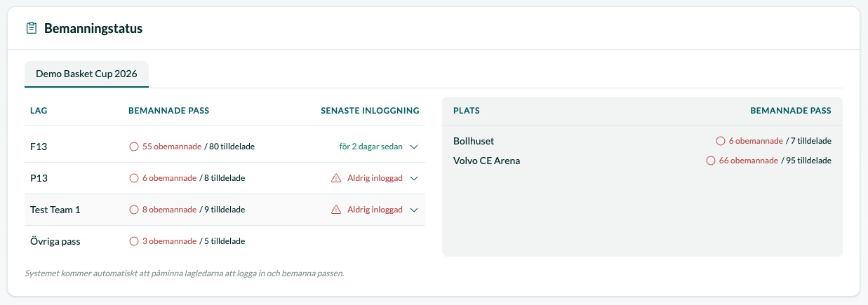Expand the Test Team 1 row chevron
Viewport: 868px width, 305px height.
414,210
